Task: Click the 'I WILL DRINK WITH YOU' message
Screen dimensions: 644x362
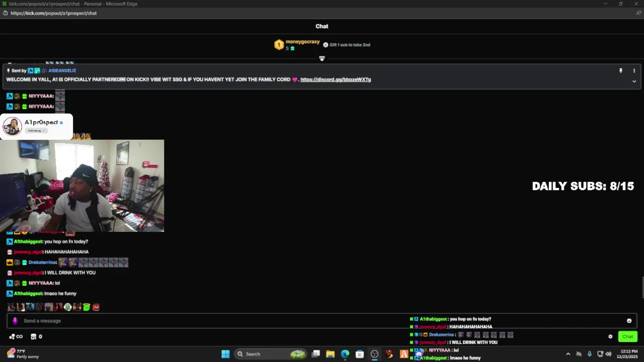Action: click(70, 273)
